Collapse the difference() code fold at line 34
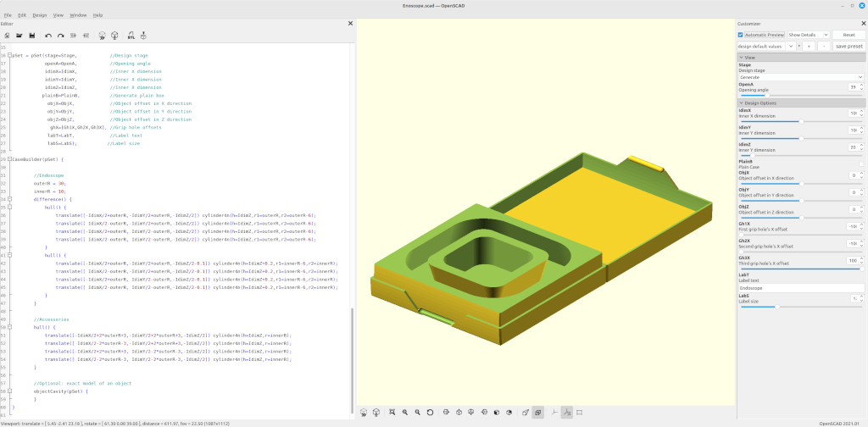 coord(10,199)
